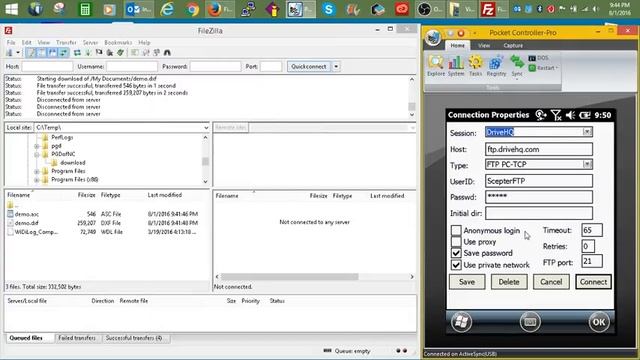Click Pocket Controller application orb button
Viewport: 640px width, 360px height.
coord(433,38)
